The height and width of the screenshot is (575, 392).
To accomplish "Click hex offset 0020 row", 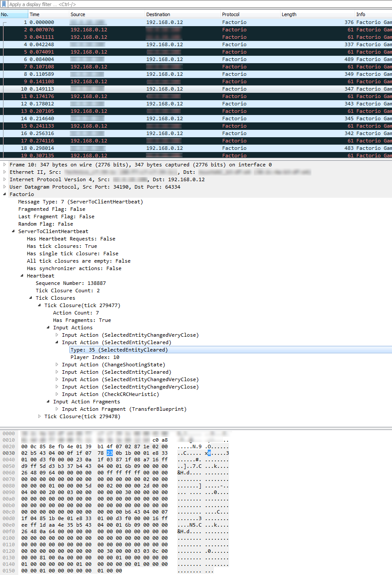I will coord(9,446).
